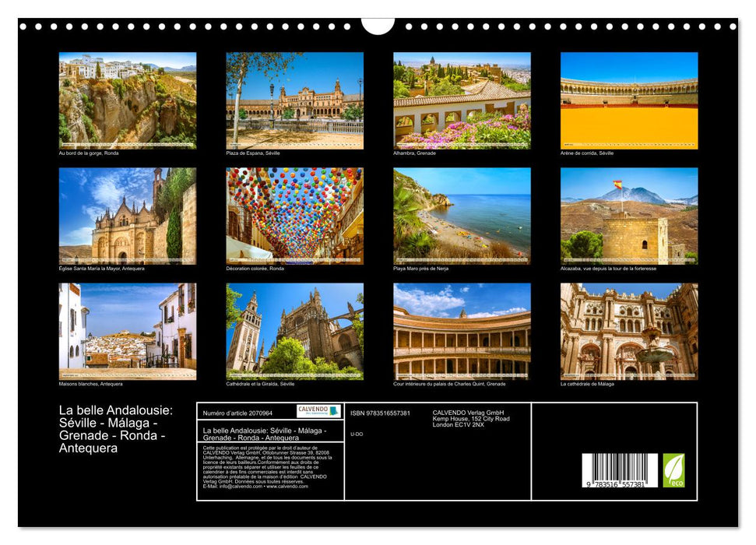Click the www.calvendo.com link

pyautogui.click(x=288, y=487)
